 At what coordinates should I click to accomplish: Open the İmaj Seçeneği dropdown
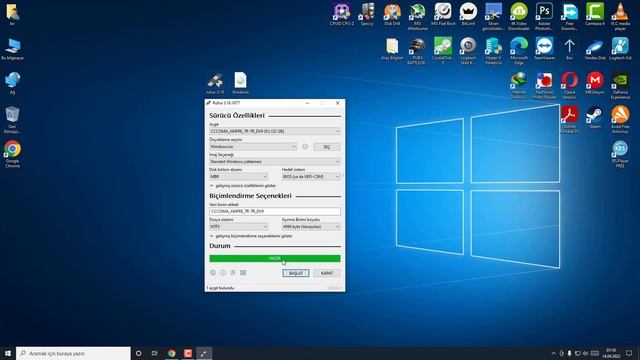click(275, 162)
